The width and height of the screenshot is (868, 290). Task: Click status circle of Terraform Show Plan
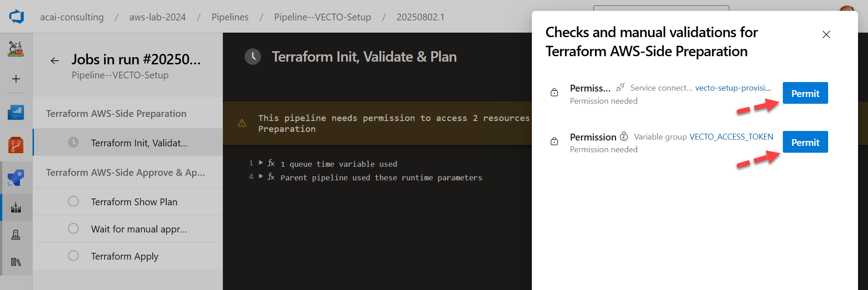(x=73, y=201)
